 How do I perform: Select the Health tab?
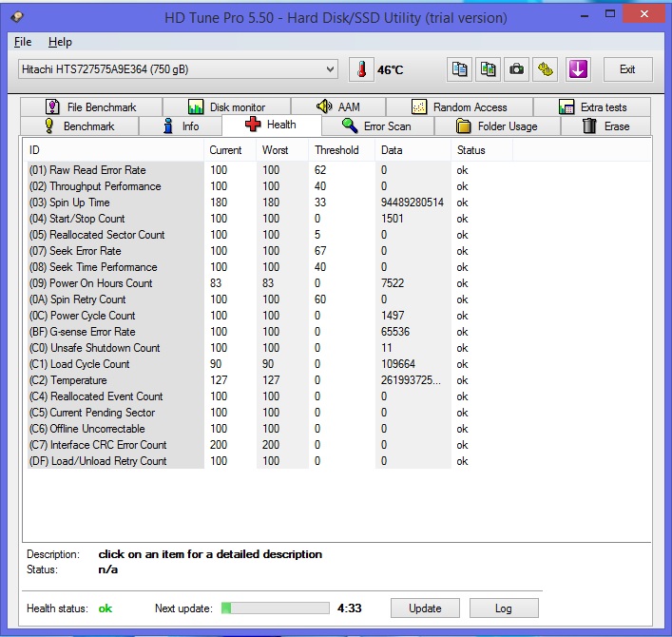271,125
